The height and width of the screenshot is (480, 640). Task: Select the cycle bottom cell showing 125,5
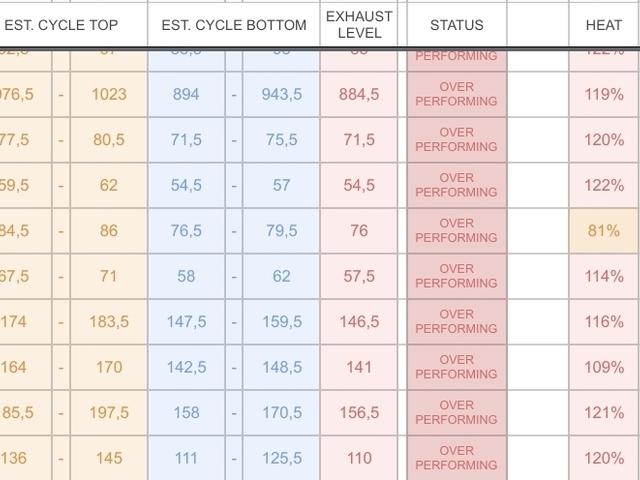[282, 458]
